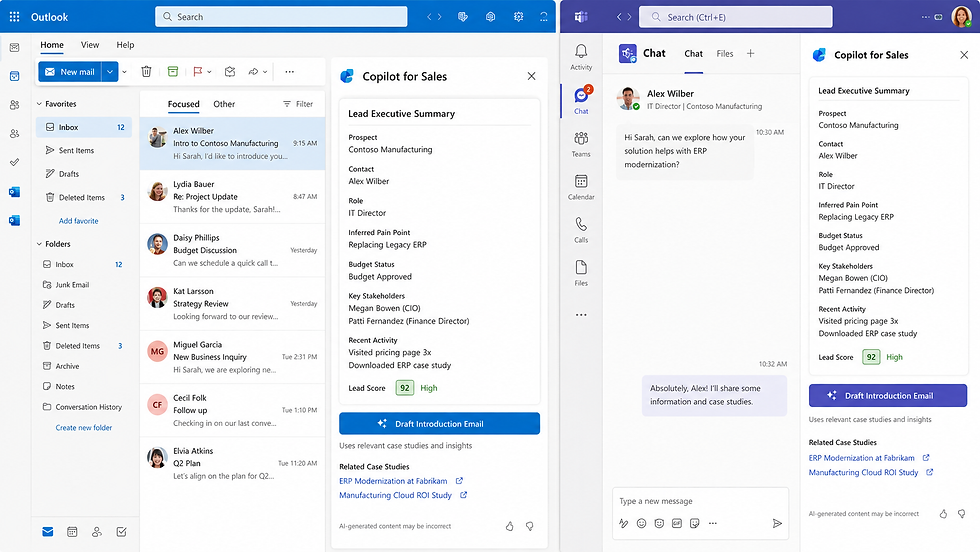
Task: Open the Outlook Settings gear
Action: pyautogui.click(x=518, y=17)
